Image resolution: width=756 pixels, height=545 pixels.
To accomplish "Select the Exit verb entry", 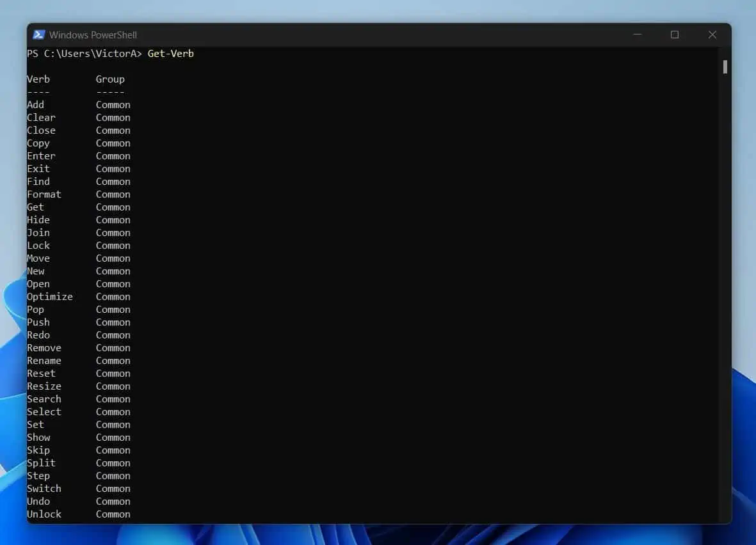I will pos(38,169).
